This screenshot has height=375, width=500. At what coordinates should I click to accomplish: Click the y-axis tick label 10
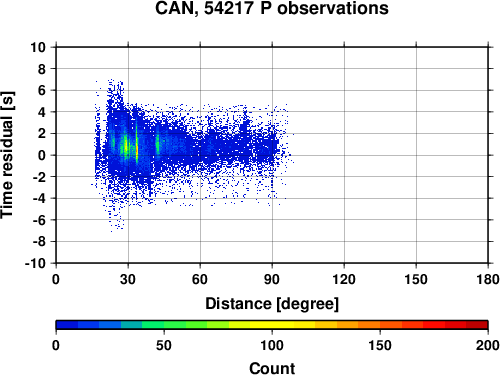pyautogui.click(x=38, y=47)
